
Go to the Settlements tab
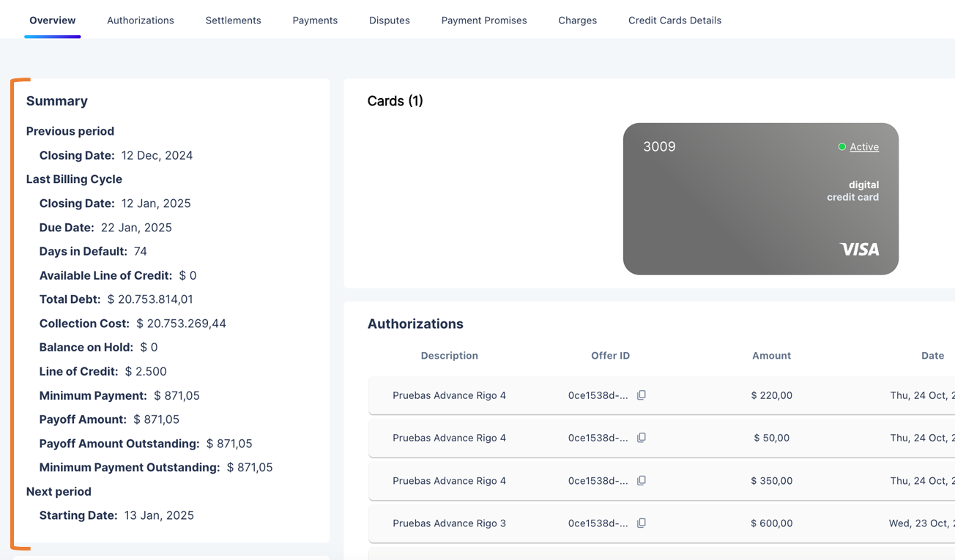click(x=233, y=20)
